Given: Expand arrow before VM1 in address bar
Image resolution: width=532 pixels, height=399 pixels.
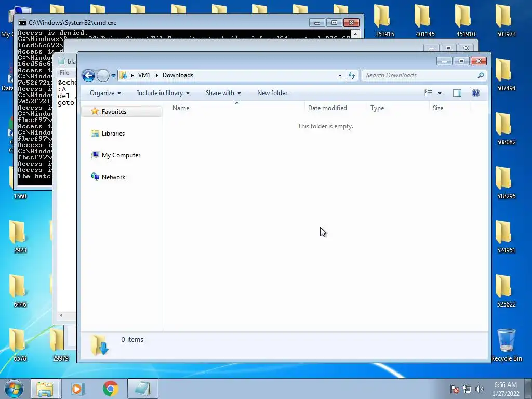Looking at the screenshot, I should pos(132,75).
